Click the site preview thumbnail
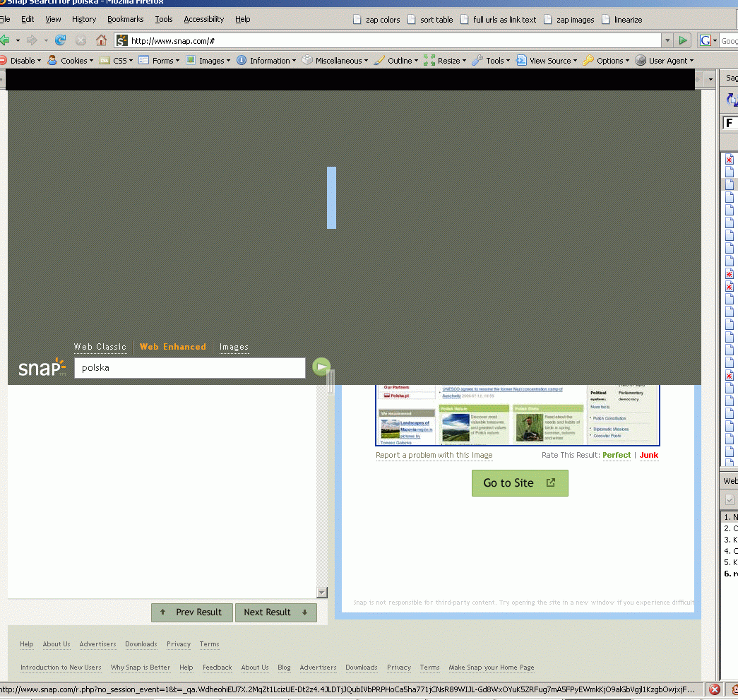Viewport: 738px width, 700px height. [x=518, y=415]
